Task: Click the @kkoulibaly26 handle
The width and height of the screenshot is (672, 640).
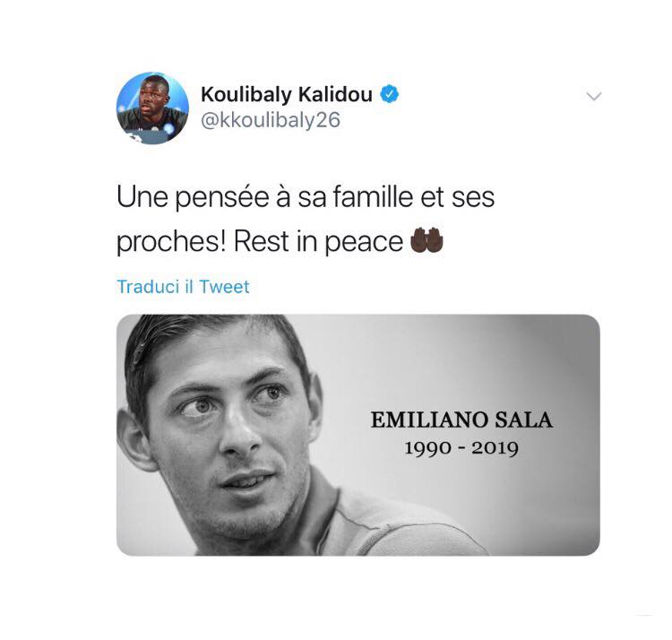Action: [x=271, y=119]
